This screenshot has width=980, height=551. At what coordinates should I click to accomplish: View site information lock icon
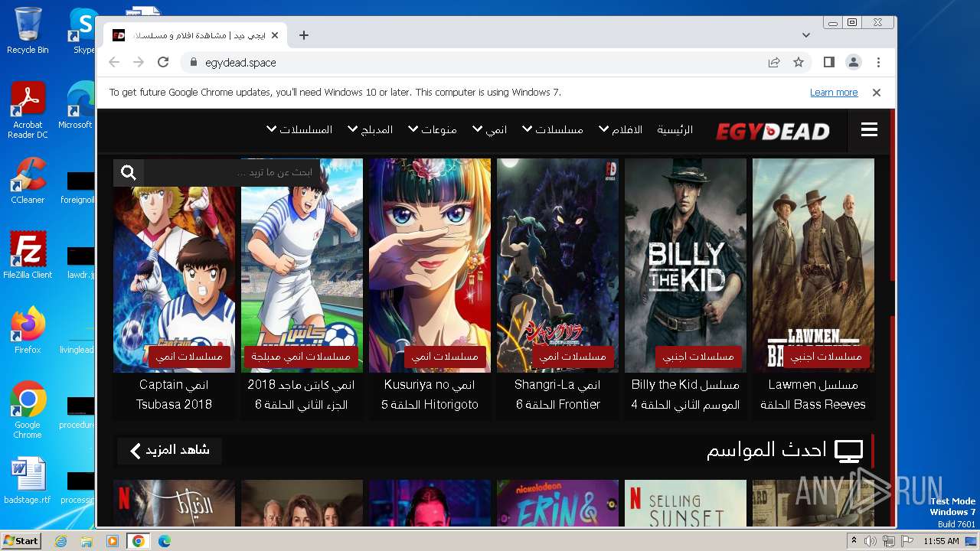[x=194, y=63]
